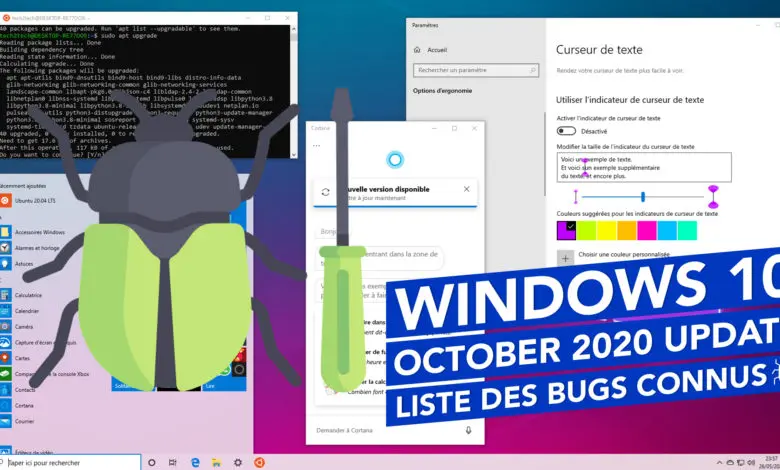This screenshot has height=470, width=780.
Task: Enable the text cursor indicator toggle
Action: [566, 131]
